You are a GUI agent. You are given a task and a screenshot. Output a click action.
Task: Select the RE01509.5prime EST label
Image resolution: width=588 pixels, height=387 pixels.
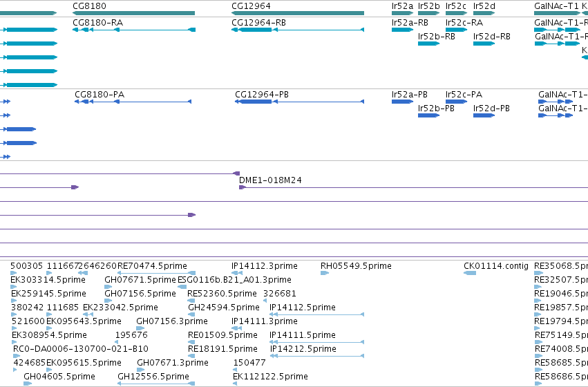(x=222, y=335)
